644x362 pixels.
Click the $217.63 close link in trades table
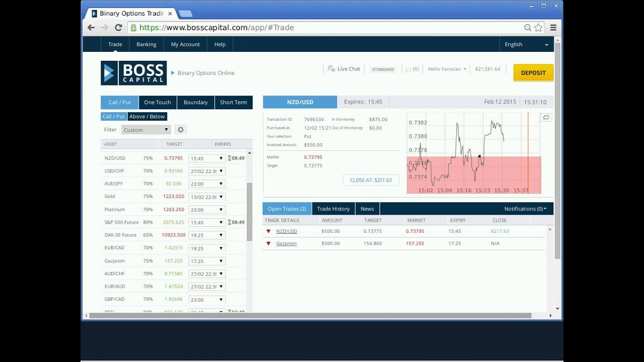(500, 231)
